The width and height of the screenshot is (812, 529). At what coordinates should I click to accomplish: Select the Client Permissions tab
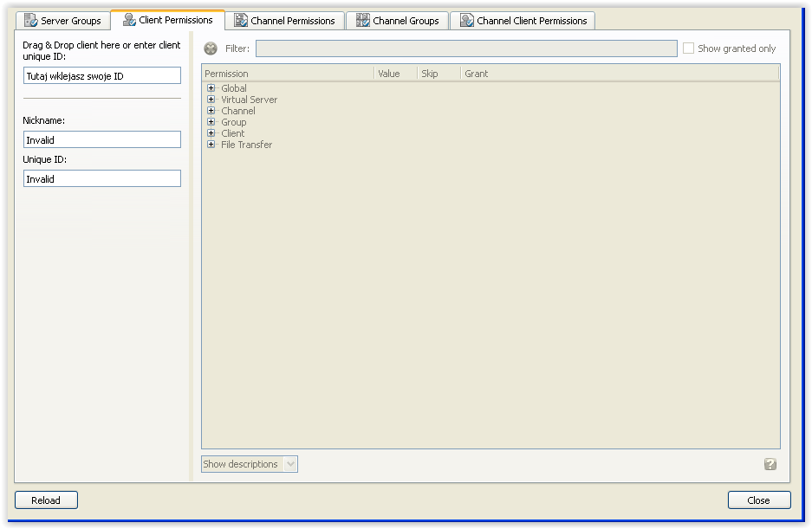coord(168,20)
